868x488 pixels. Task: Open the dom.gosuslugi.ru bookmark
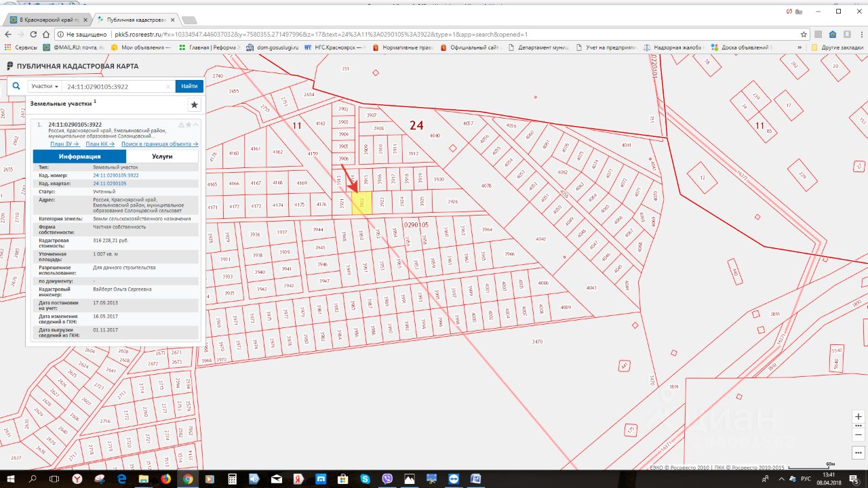tap(272, 47)
